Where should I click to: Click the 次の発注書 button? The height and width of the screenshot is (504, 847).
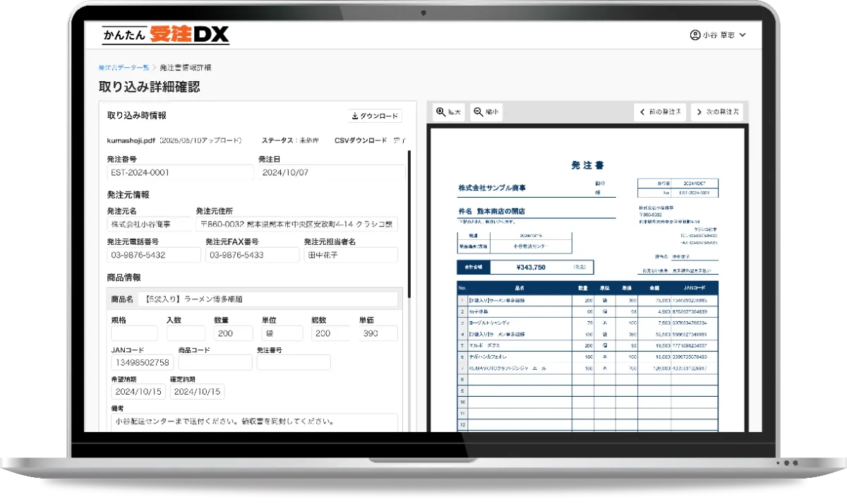click(x=719, y=112)
